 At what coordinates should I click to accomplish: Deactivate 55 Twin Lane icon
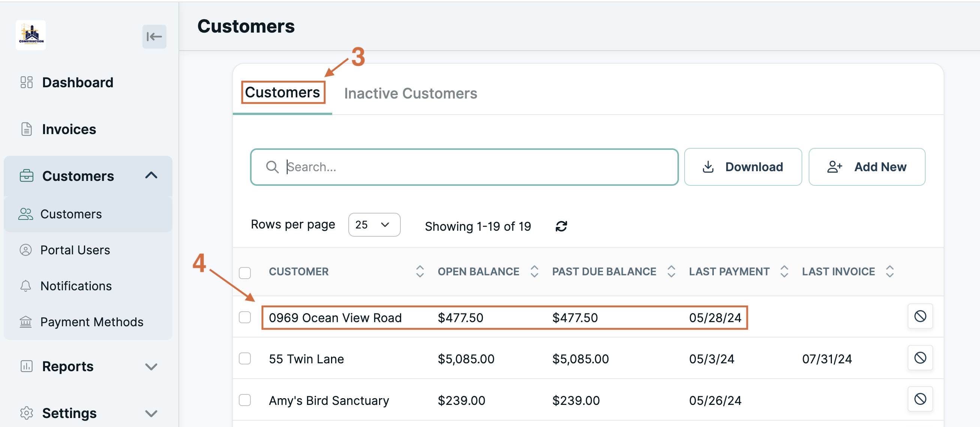pos(920,357)
